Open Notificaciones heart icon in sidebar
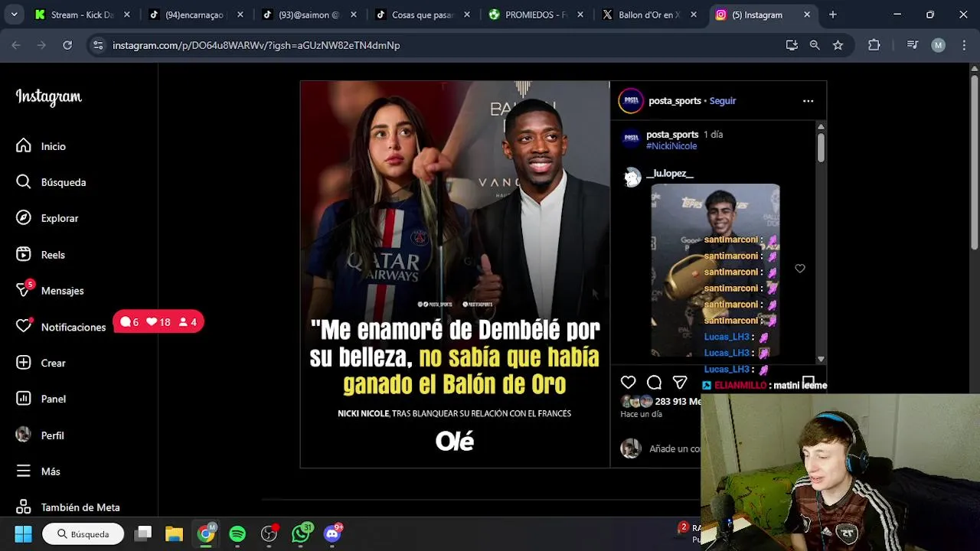Image resolution: width=980 pixels, height=551 pixels. [24, 326]
